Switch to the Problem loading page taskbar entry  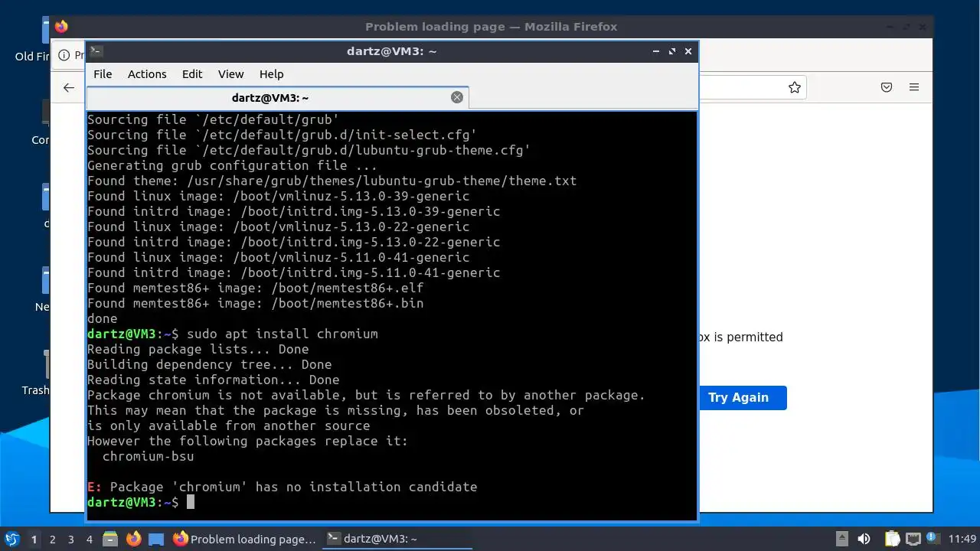pyautogui.click(x=245, y=539)
